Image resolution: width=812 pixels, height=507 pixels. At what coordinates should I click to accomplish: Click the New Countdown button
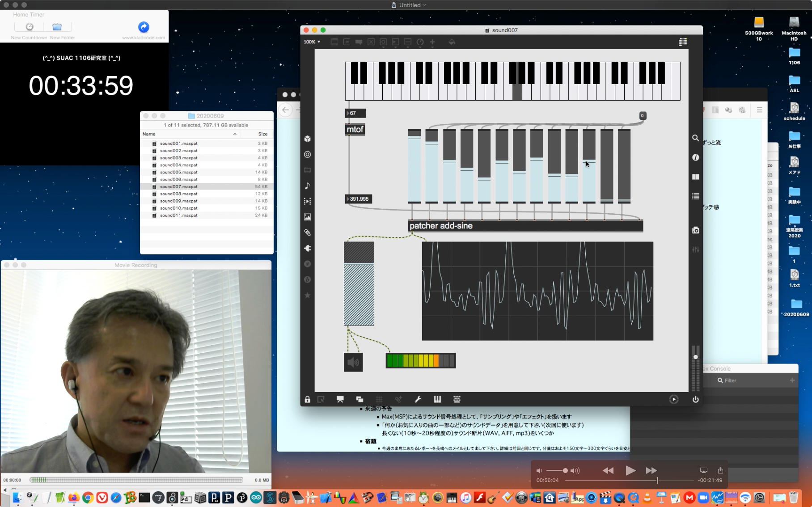pos(29,27)
